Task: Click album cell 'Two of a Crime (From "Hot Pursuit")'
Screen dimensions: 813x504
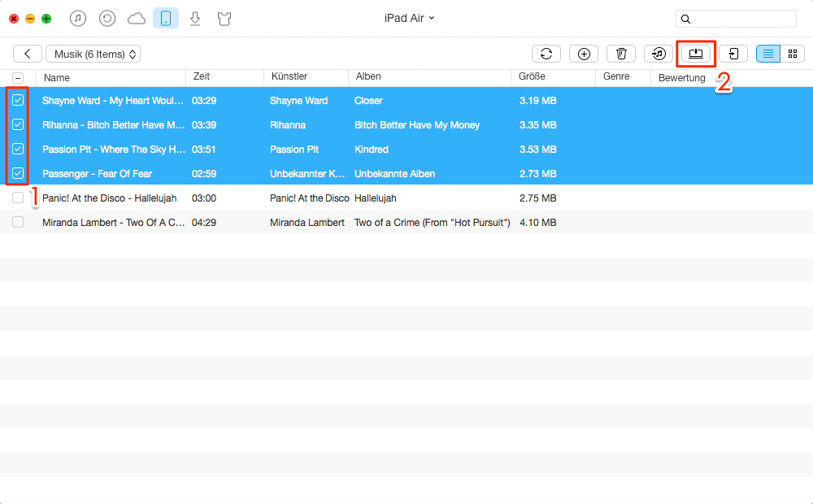Action: tap(432, 223)
